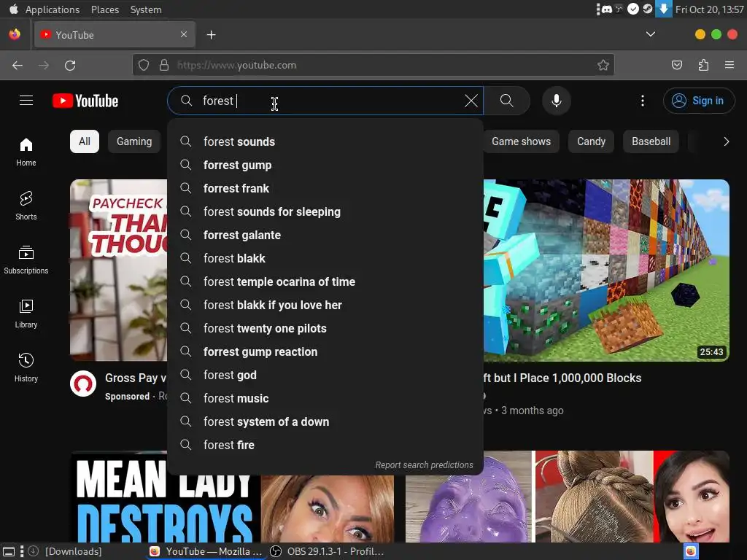This screenshot has width=747, height=560.
Task: Choose the suggestion "forest sounds"
Action: point(325,141)
